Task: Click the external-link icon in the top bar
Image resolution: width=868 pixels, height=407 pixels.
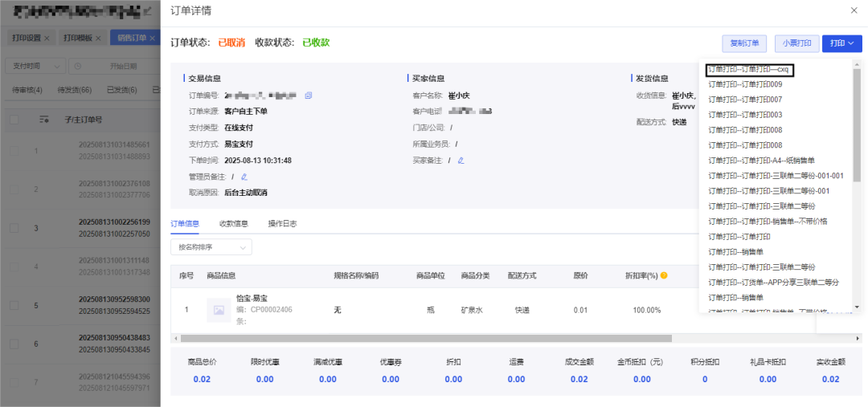Action: click(x=148, y=10)
